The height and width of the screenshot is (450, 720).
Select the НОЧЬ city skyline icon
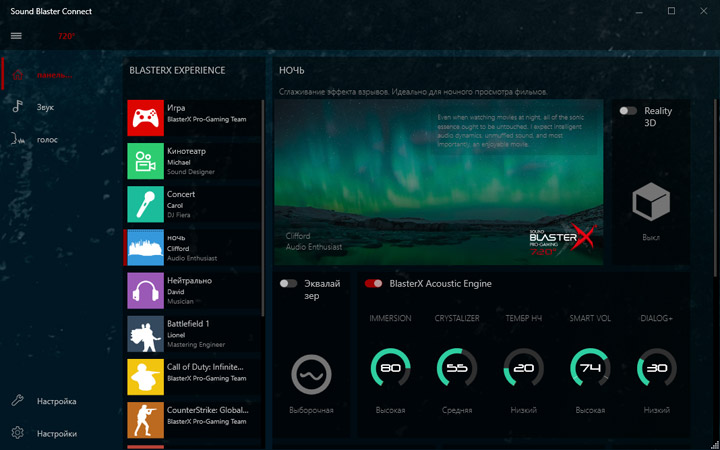[x=146, y=248]
